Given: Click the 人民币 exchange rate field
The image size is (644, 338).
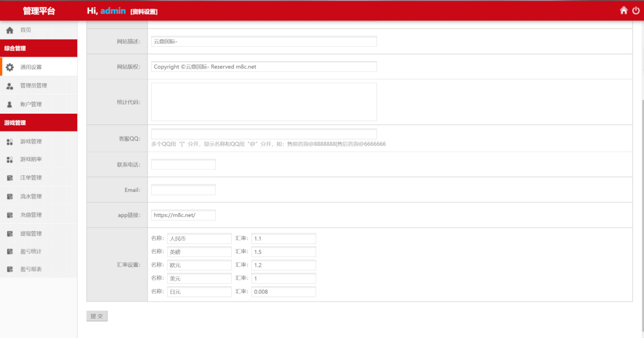Looking at the screenshot, I should pyautogui.click(x=283, y=238).
